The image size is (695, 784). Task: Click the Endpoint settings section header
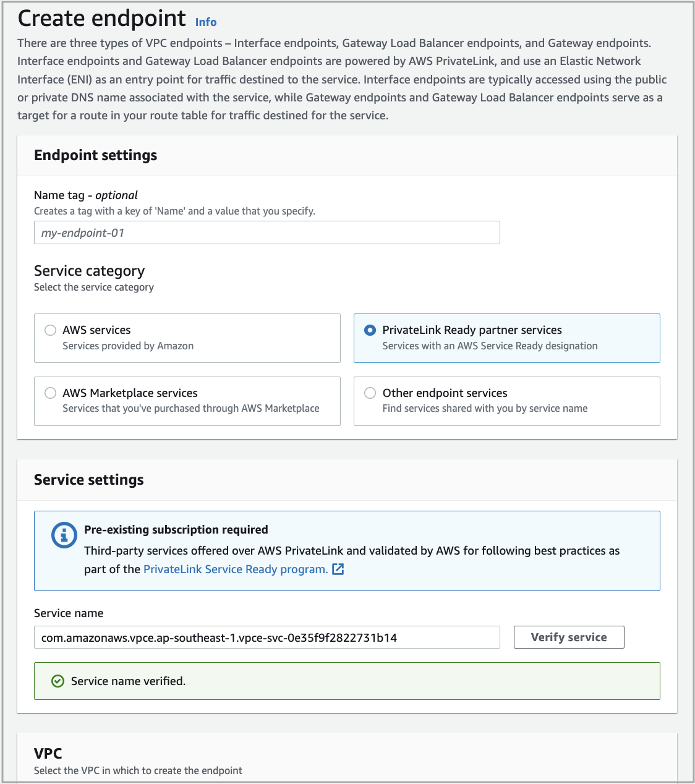[95, 155]
